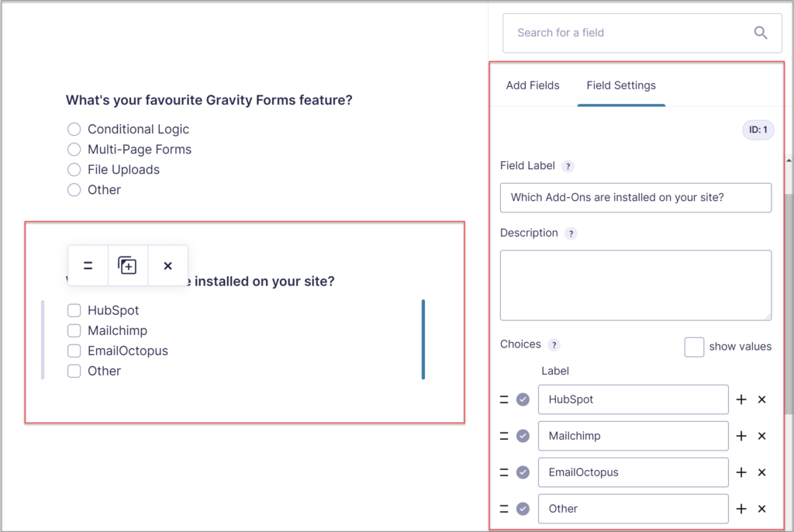Click the drag handle icon in the field toolbar
Image resolution: width=794 pixels, height=532 pixels.
point(88,265)
